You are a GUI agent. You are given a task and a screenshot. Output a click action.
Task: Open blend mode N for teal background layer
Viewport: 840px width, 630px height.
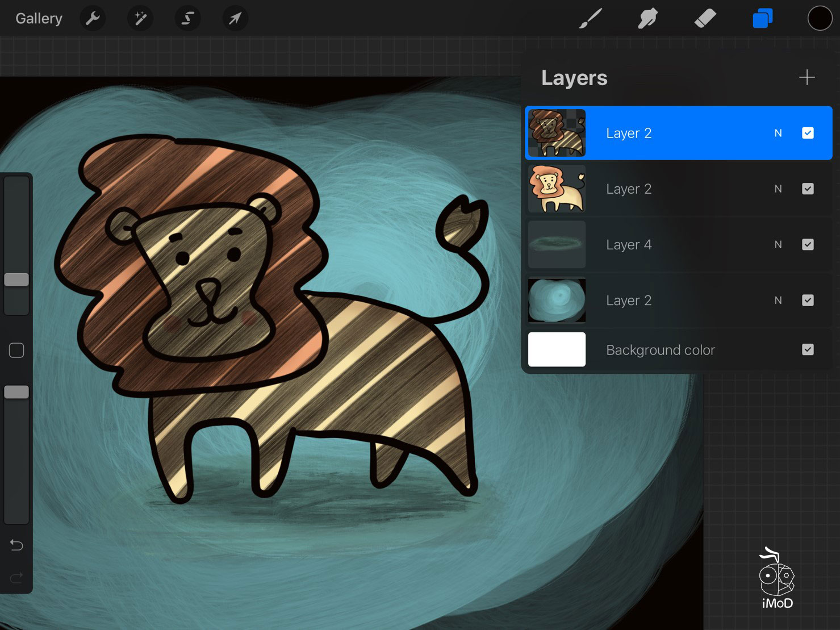[x=778, y=300]
